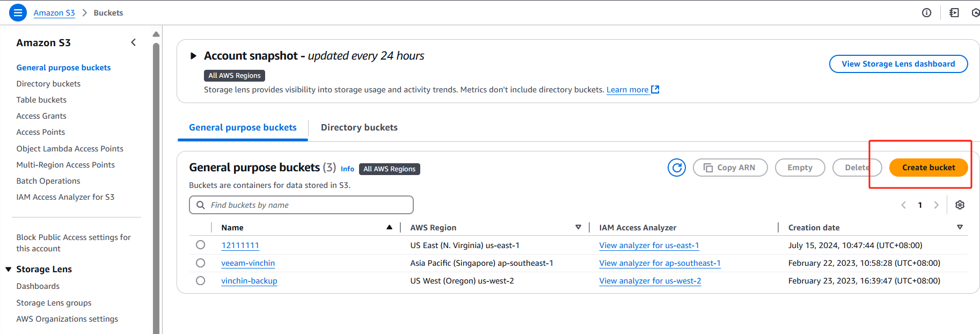Open the hamburger navigation menu
Screen dimensions: 980x334
[18, 12]
